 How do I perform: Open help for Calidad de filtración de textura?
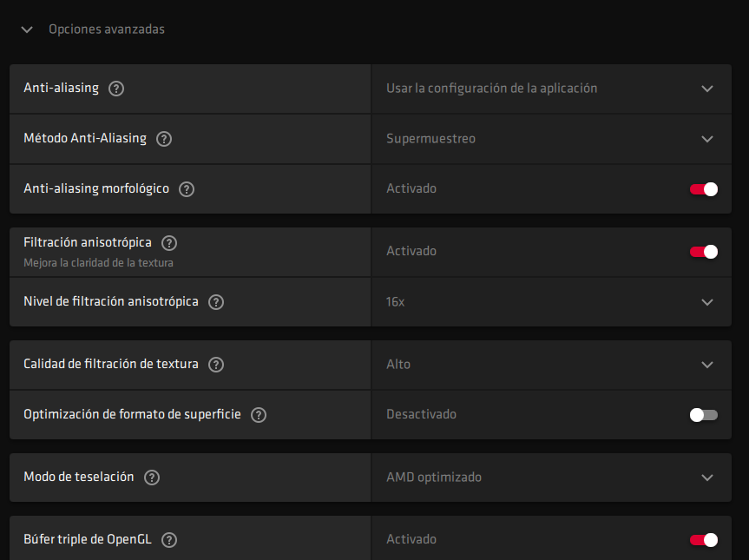216,365
